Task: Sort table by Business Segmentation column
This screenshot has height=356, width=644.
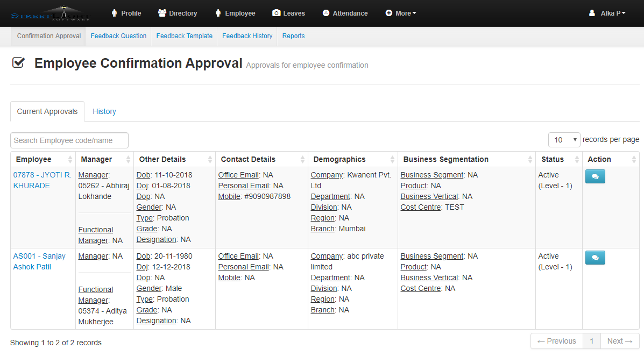Action: (x=466, y=159)
